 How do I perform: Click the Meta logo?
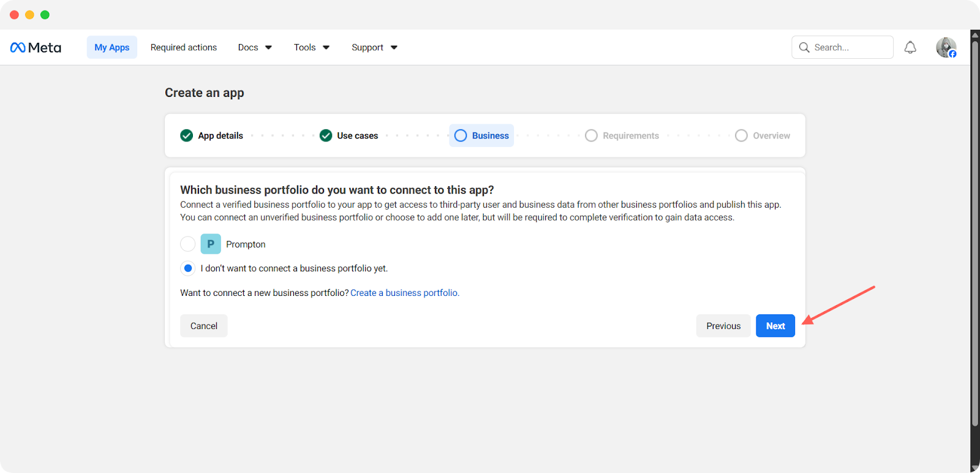point(36,47)
